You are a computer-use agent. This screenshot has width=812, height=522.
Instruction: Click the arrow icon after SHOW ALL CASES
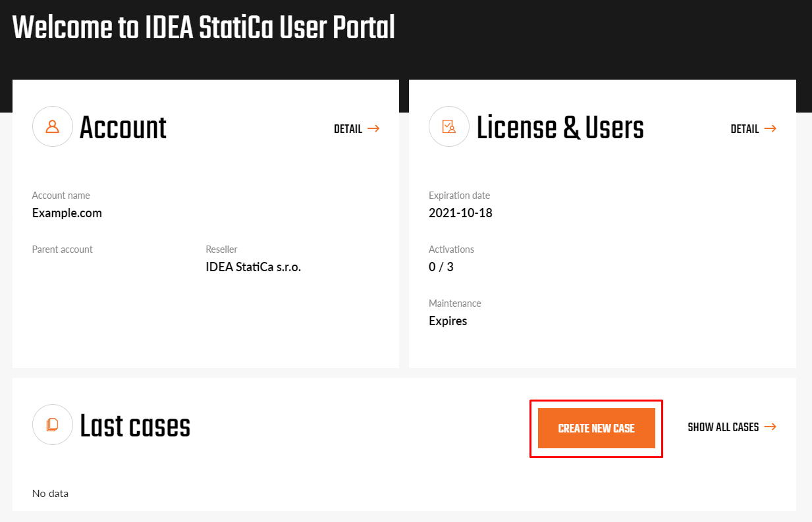[772, 427]
